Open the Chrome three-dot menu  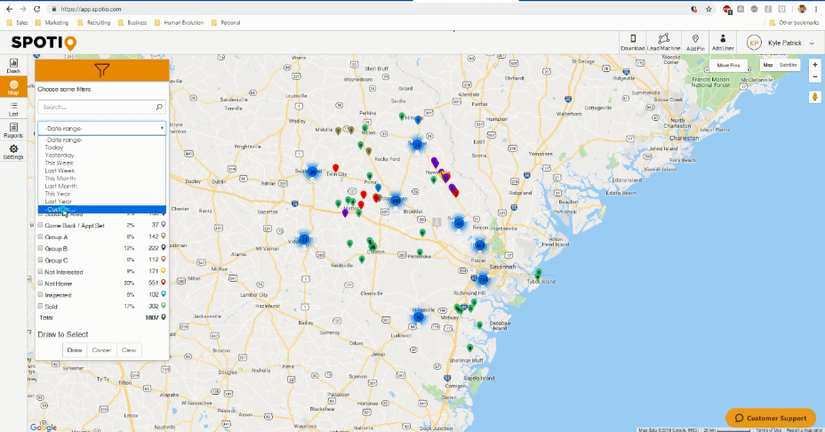(816, 9)
